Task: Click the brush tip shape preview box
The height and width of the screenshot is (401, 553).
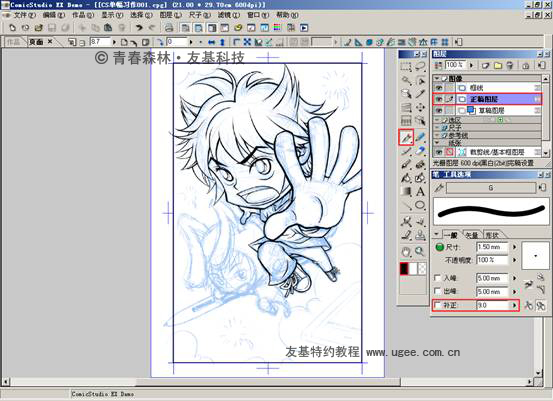Action: point(535,256)
